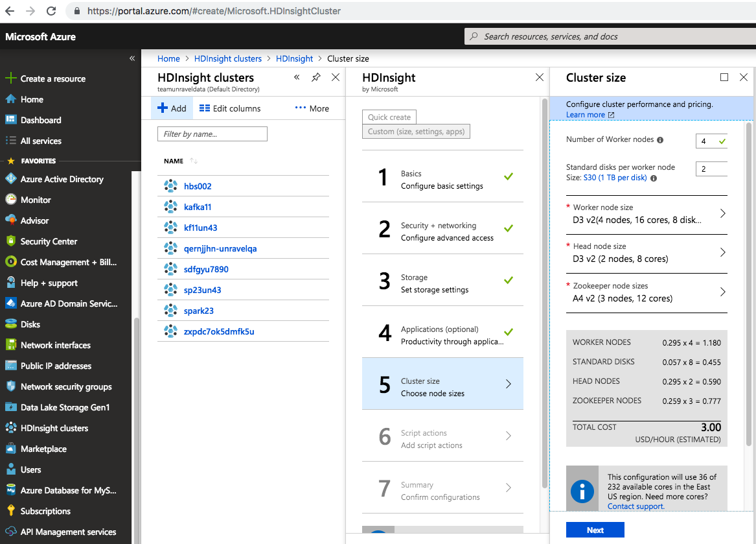Reload the browser page
This screenshot has width=756, height=544.
tap(51, 10)
